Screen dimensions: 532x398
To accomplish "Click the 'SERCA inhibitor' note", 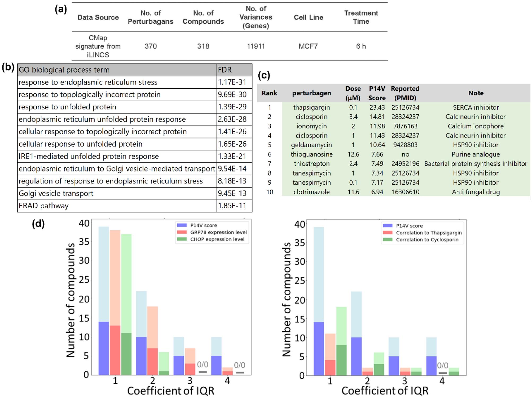I will point(476,107).
